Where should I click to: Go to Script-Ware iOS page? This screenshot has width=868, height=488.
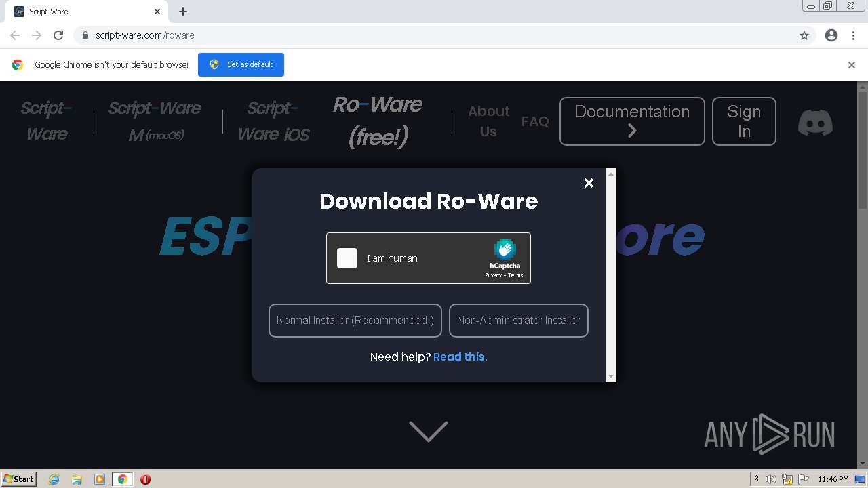point(273,121)
